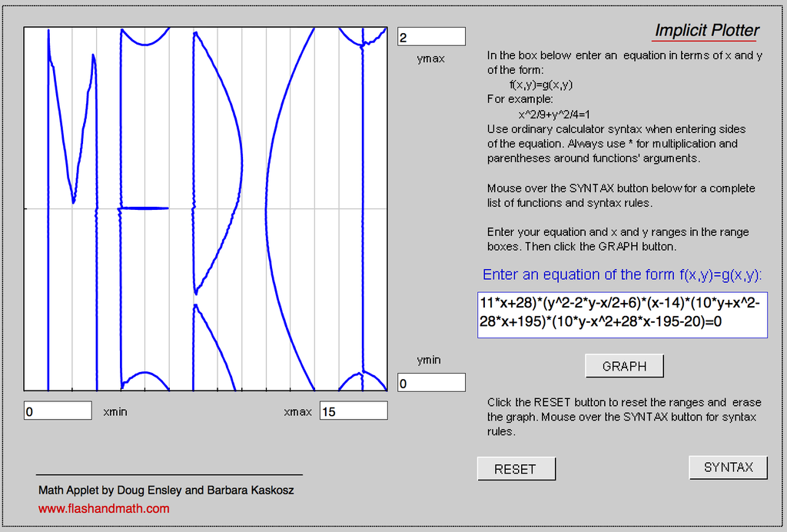Click the xmin label text
This screenshot has width=787, height=532.
pos(115,411)
